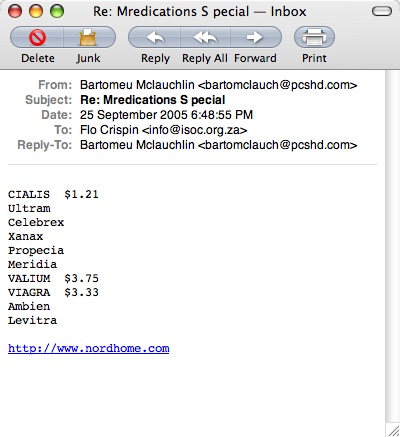The image size is (400, 437).
Task: Click the 'Print' label in the toolbar
Action: click(x=314, y=58)
